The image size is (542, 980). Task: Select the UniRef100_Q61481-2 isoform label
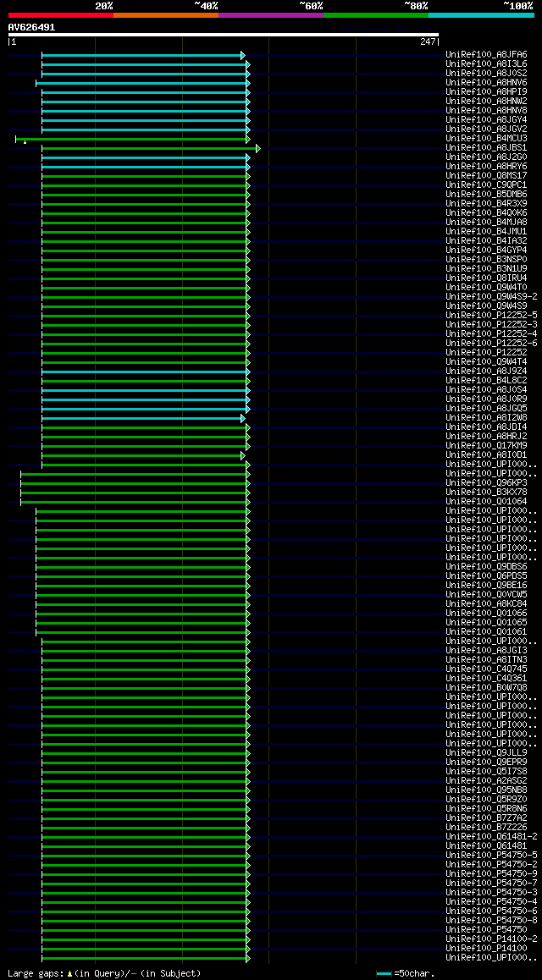pos(491,836)
